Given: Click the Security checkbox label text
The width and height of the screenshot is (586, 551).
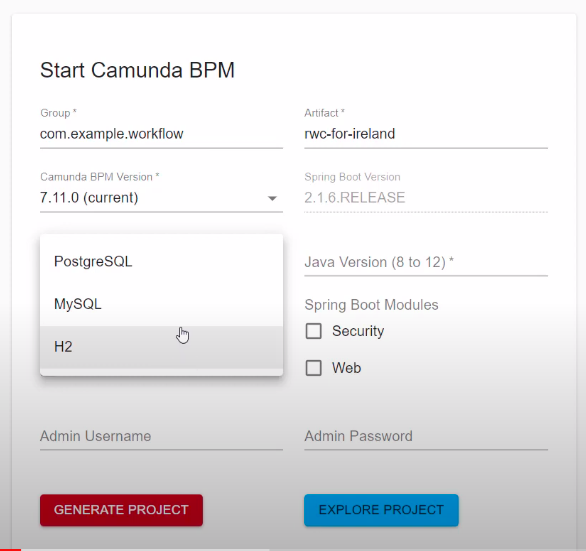Looking at the screenshot, I should 358,331.
